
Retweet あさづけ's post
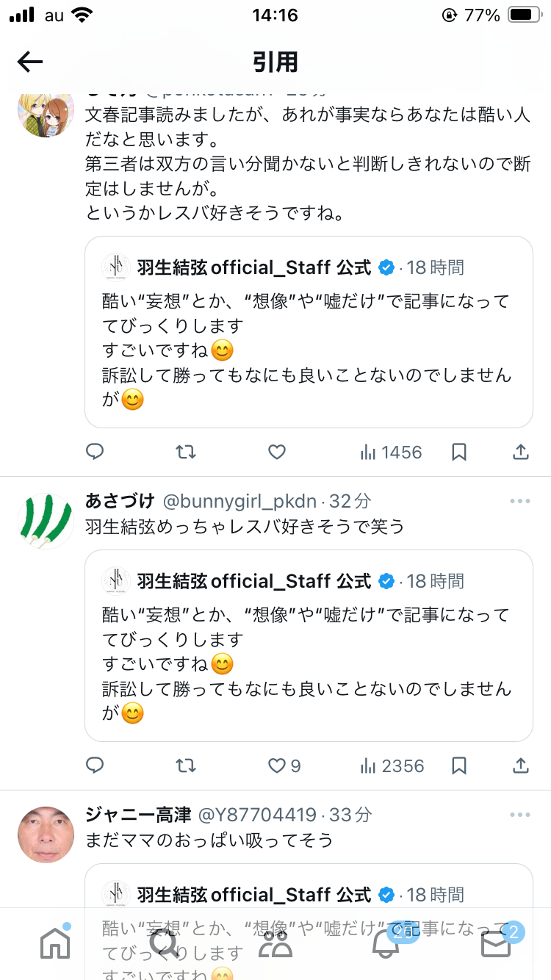coord(187,765)
